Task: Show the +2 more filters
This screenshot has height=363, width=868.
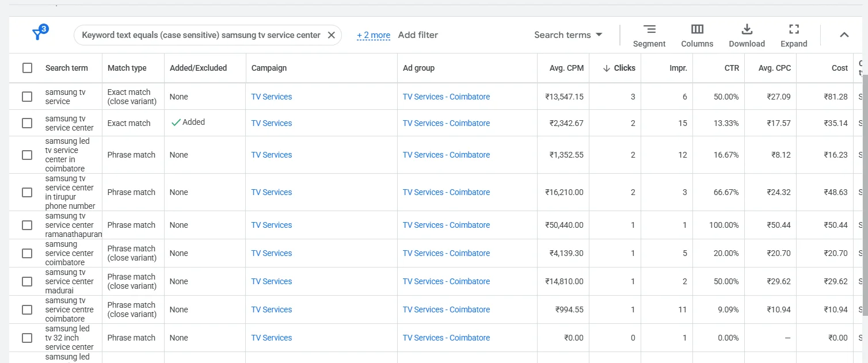Action: point(374,35)
